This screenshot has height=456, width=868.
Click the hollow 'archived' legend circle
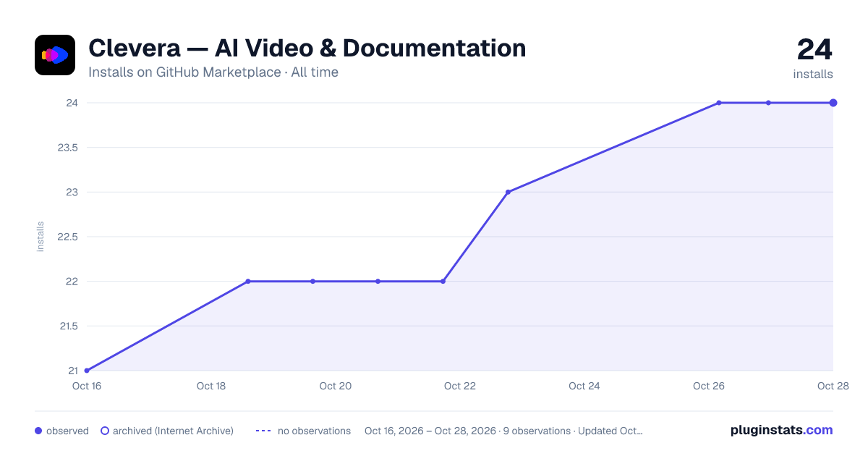click(x=105, y=431)
